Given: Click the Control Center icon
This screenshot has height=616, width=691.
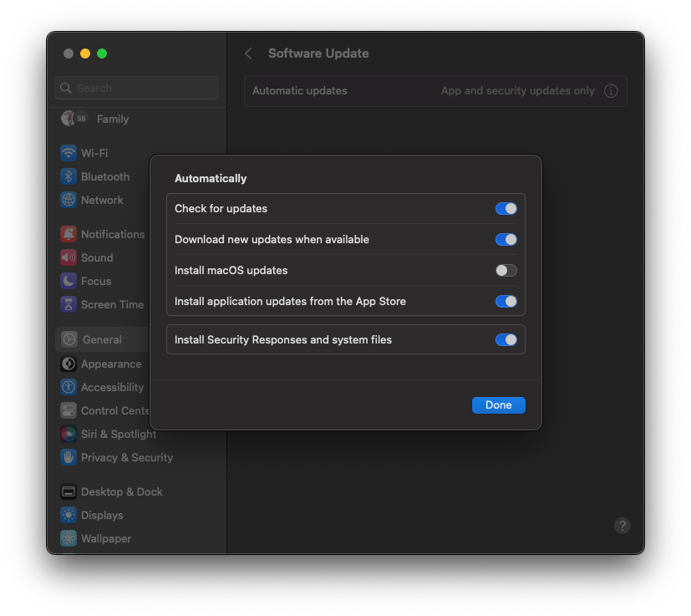Looking at the screenshot, I should pos(69,410).
